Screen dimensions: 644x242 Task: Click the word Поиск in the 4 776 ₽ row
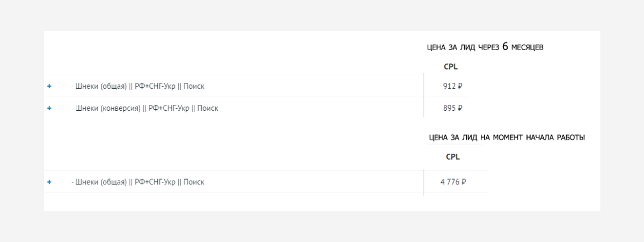click(x=194, y=182)
